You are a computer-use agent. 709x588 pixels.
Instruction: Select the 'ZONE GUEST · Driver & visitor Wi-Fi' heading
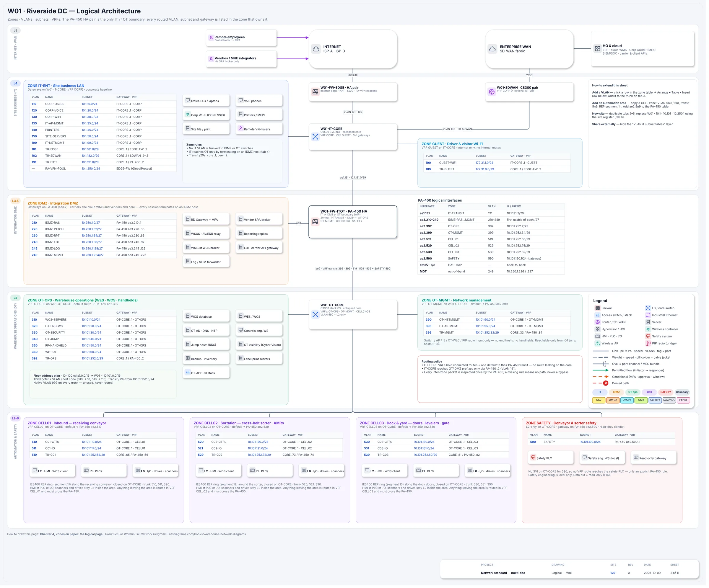(x=452, y=144)
